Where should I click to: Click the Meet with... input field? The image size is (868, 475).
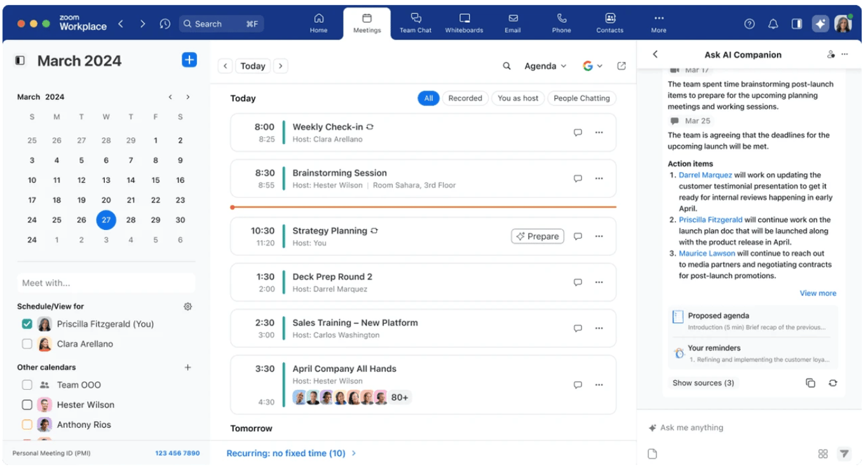pos(106,283)
